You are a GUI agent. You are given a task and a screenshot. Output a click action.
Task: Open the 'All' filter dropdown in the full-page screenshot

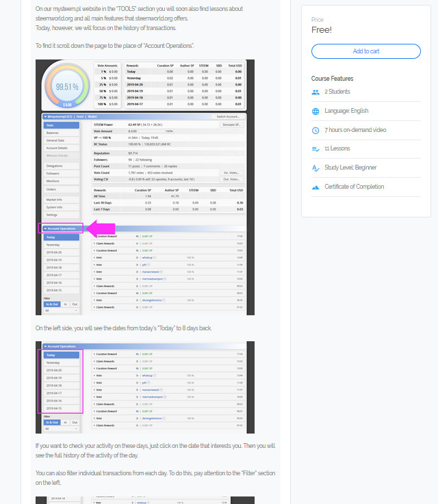coord(62,310)
